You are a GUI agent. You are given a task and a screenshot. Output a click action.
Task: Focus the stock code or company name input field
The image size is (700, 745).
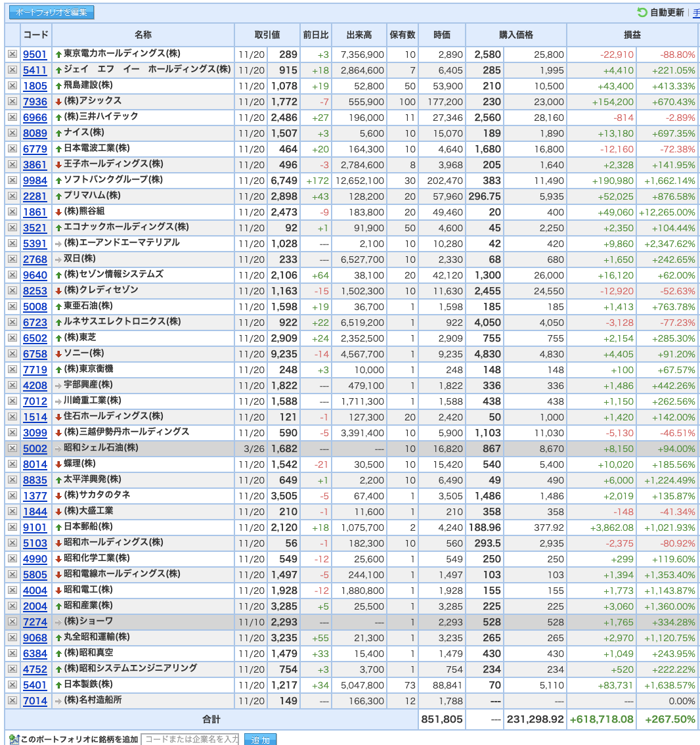[190, 739]
